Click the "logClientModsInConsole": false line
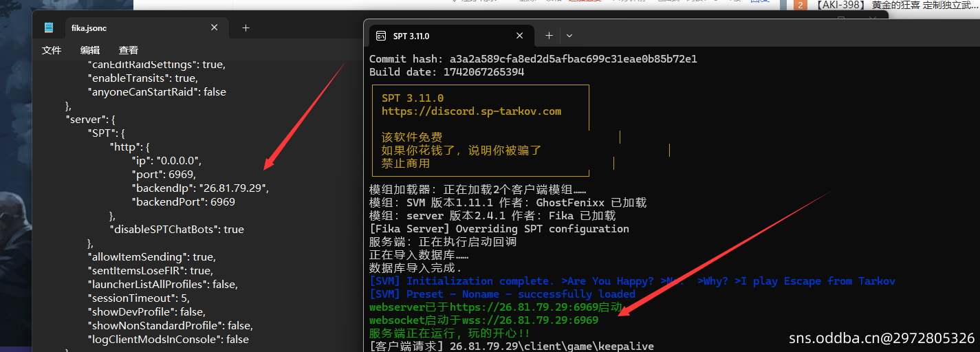 [x=168, y=340]
